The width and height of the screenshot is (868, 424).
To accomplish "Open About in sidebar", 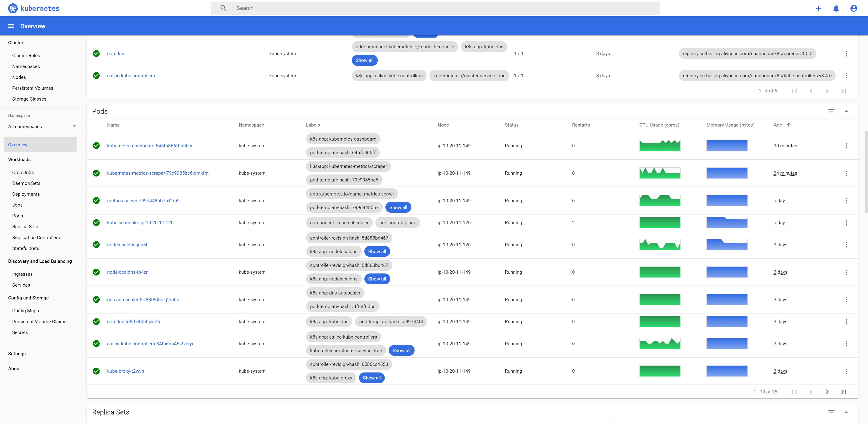I will coord(14,368).
